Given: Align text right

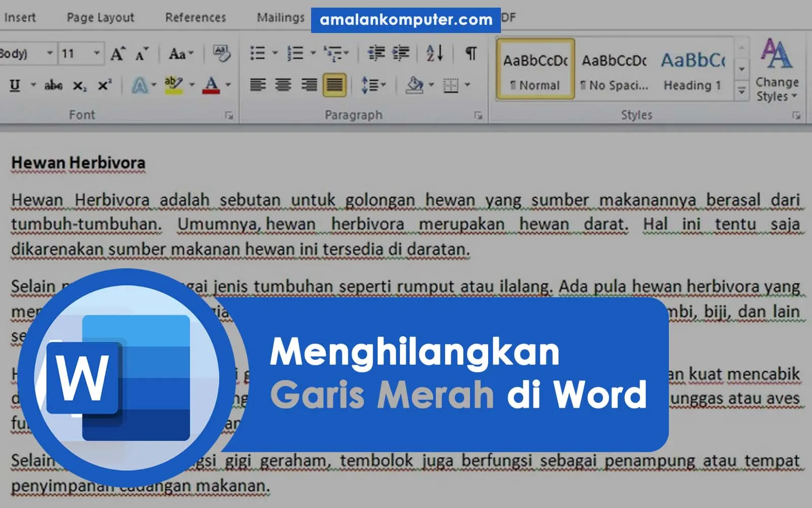Looking at the screenshot, I should click(309, 85).
